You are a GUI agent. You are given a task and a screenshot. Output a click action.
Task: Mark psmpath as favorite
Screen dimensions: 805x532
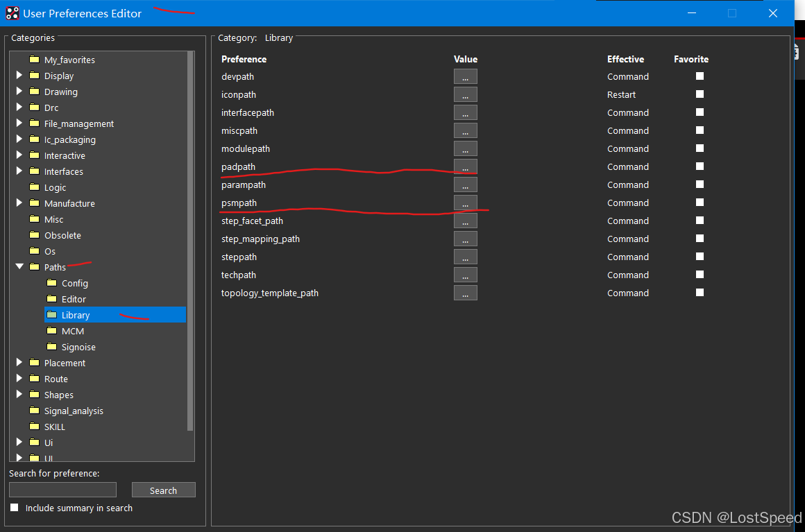pyautogui.click(x=700, y=202)
